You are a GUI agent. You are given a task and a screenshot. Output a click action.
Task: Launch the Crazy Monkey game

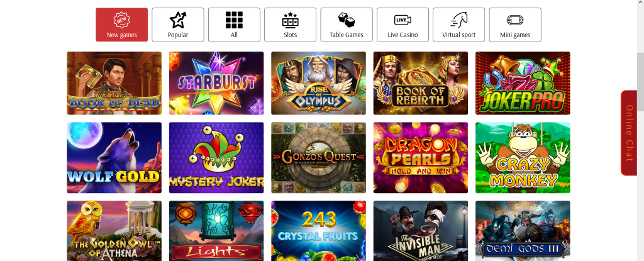[x=523, y=157]
